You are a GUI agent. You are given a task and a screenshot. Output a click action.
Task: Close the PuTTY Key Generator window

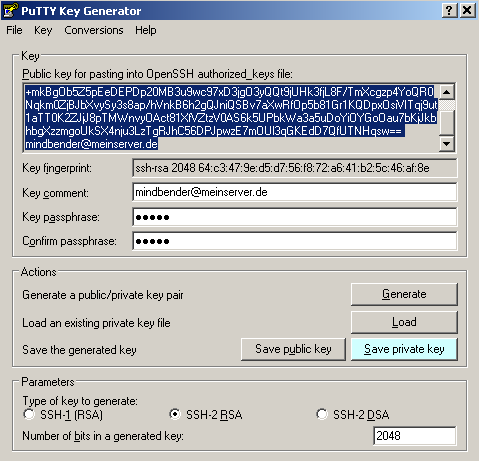pos(467,11)
